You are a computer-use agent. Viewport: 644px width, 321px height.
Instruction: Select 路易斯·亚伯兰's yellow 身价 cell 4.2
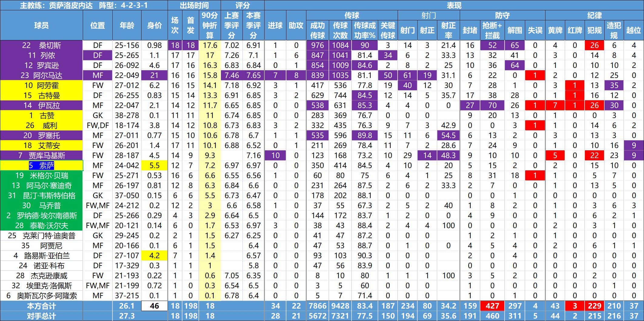click(155, 255)
